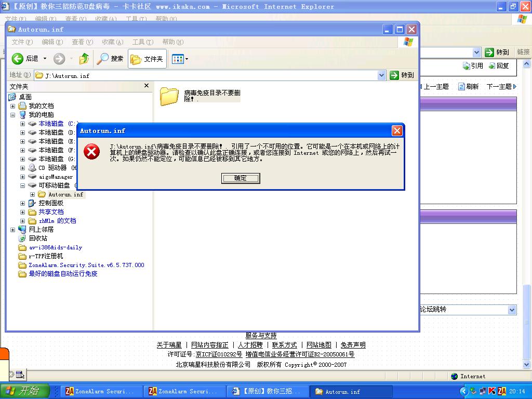
Task: Click 联系方式 footer link
Action: coord(284,345)
